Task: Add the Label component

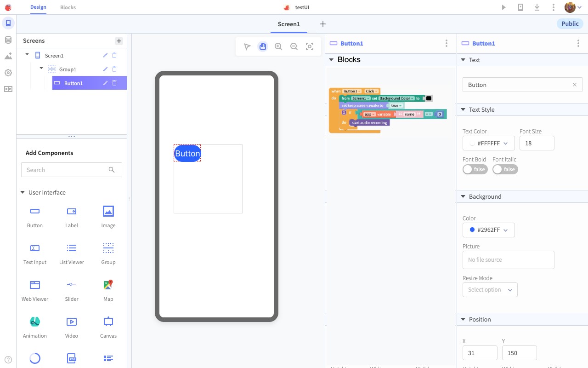Action: pyautogui.click(x=72, y=217)
